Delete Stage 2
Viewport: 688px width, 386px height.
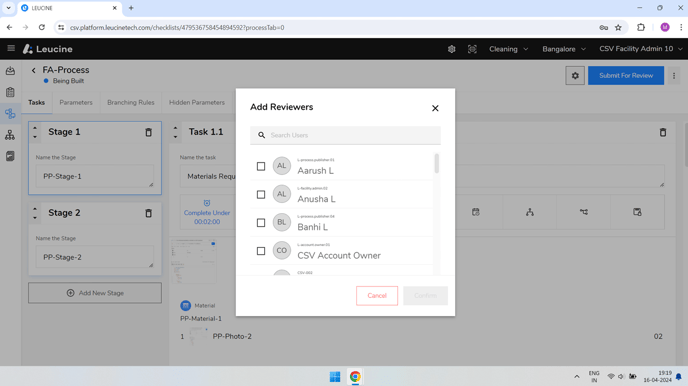point(148,213)
